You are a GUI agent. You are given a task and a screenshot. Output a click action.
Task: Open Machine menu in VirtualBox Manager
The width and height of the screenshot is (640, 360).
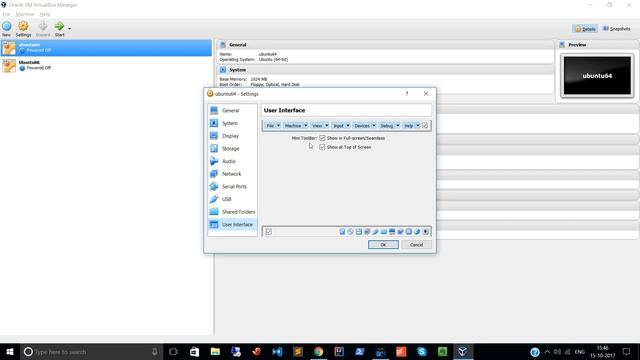[25, 14]
